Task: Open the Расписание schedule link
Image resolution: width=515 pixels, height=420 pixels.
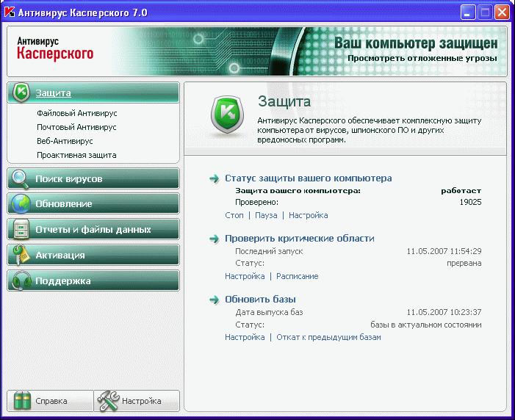Action: tap(298, 277)
